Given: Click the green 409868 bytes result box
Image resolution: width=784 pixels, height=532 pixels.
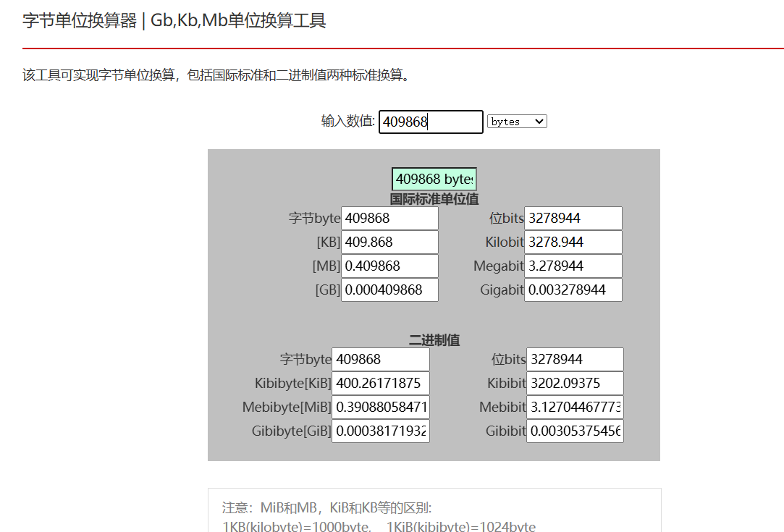Looking at the screenshot, I should pos(434,179).
